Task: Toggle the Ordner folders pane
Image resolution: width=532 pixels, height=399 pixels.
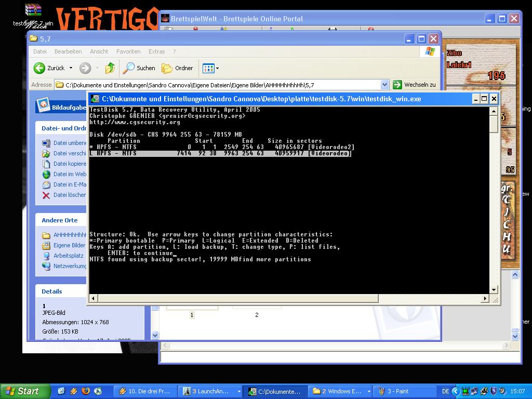Action: tap(177, 68)
